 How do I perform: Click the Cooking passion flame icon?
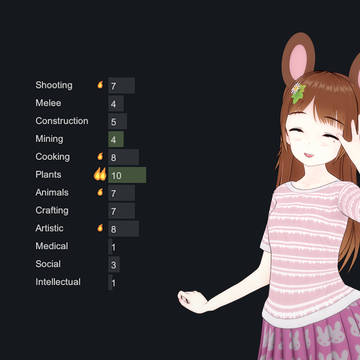[100, 156]
